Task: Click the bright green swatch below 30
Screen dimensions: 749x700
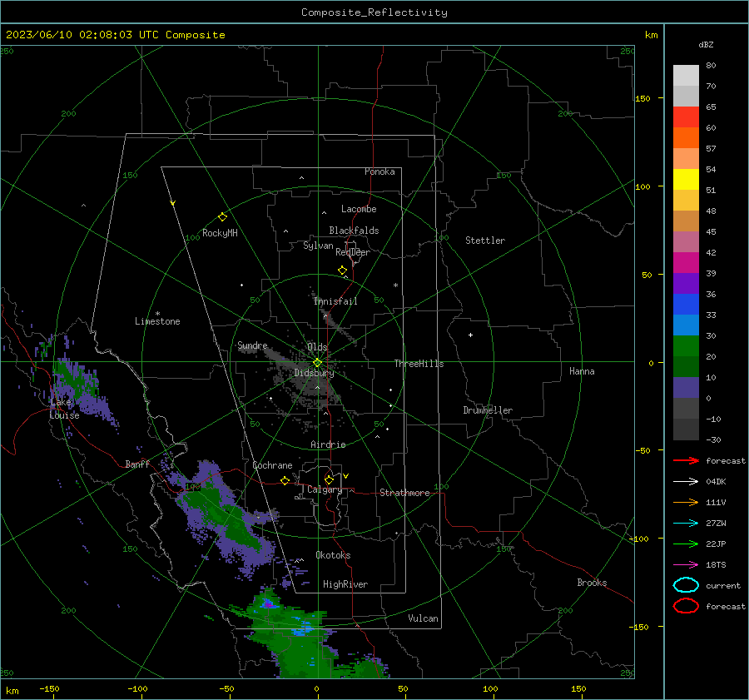Action: 686,346
